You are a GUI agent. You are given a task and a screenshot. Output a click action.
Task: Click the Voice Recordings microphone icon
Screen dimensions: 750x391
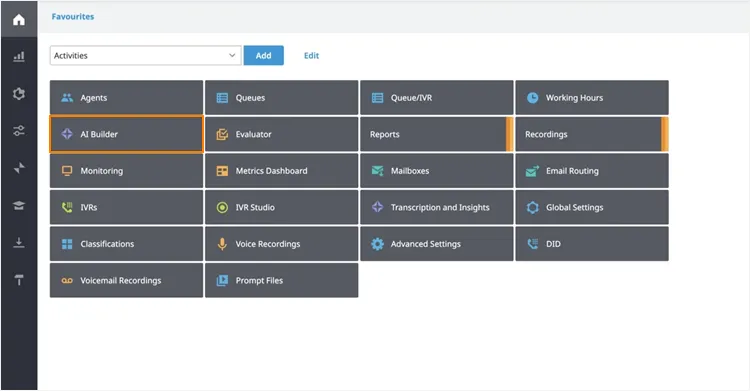222,244
